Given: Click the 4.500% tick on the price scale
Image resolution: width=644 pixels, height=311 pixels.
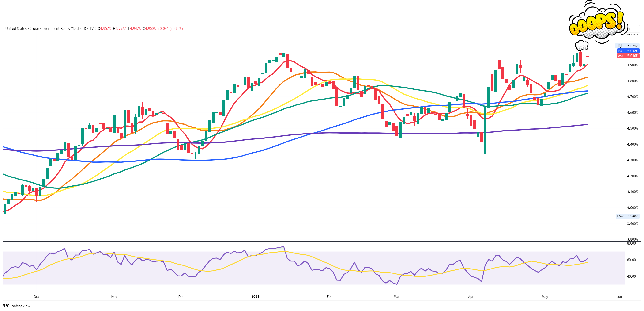Looking at the screenshot, I should [632, 128].
